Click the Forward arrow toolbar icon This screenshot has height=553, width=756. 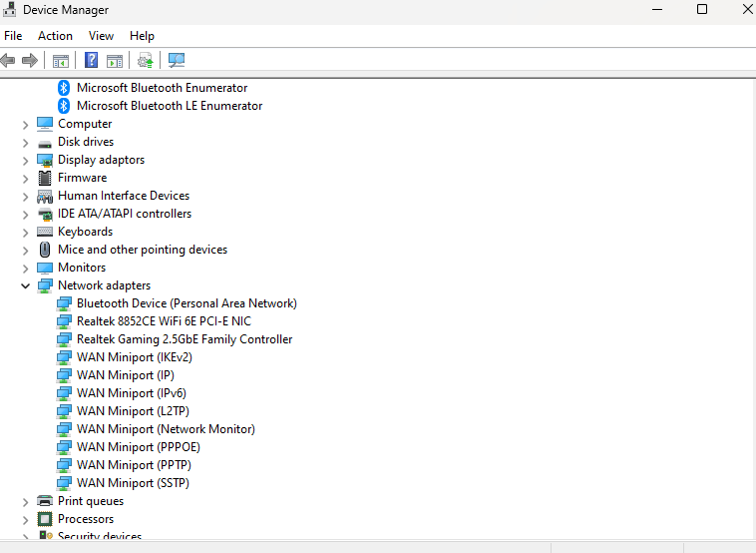tap(30, 60)
